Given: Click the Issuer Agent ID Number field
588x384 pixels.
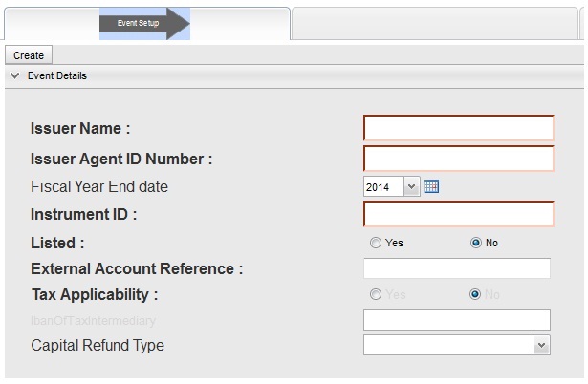Looking at the screenshot, I should pyautogui.click(x=458, y=159).
